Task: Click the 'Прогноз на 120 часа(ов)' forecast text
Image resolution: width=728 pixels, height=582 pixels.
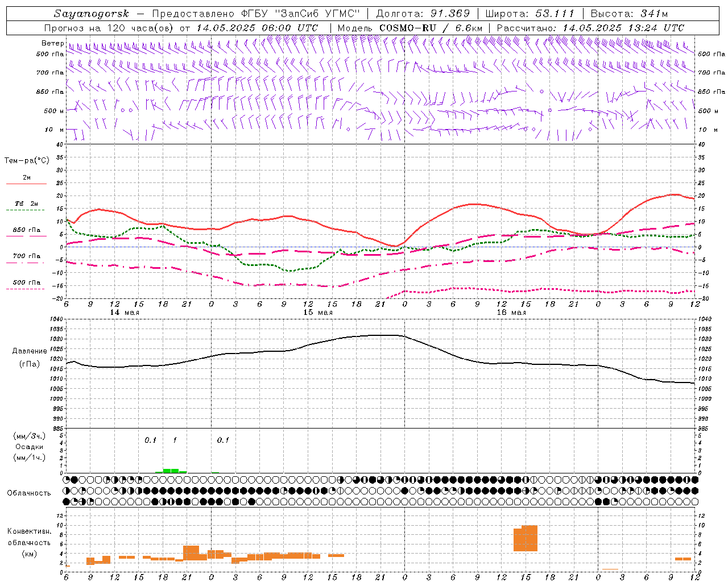Action: tap(110, 28)
